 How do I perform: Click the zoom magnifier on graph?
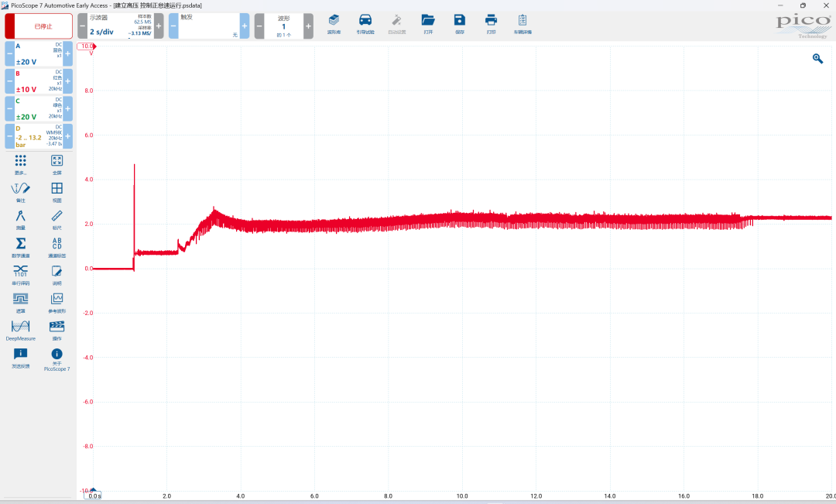[817, 59]
